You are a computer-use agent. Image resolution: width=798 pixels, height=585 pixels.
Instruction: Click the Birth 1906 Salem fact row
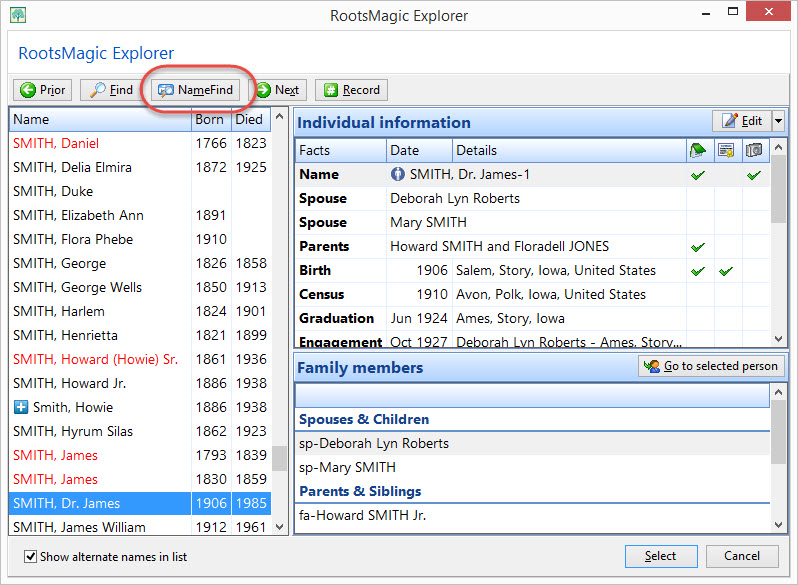pyautogui.click(x=532, y=270)
